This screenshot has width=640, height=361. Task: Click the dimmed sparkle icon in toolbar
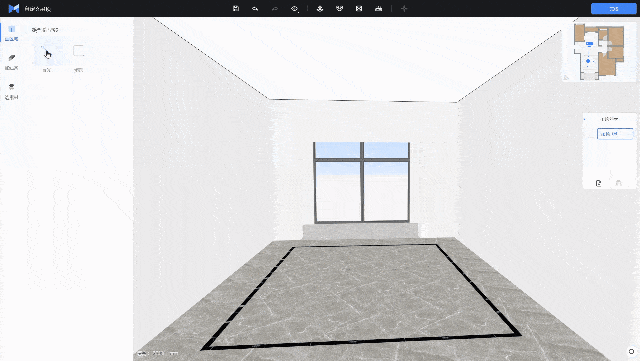click(x=404, y=8)
